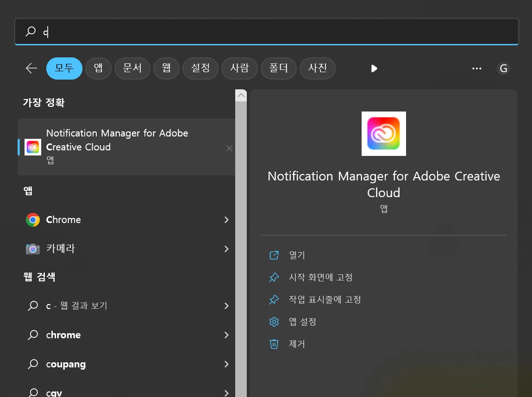Click the trash icon beside 제거
Image resolution: width=532 pixels, height=397 pixels.
[274, 344]
